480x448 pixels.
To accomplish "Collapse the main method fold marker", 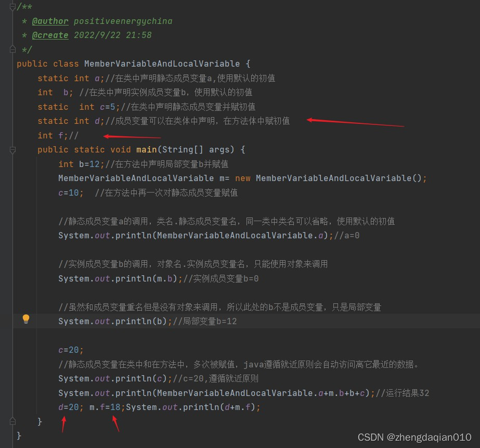I will pyautogui.click(x=12, y=150).
